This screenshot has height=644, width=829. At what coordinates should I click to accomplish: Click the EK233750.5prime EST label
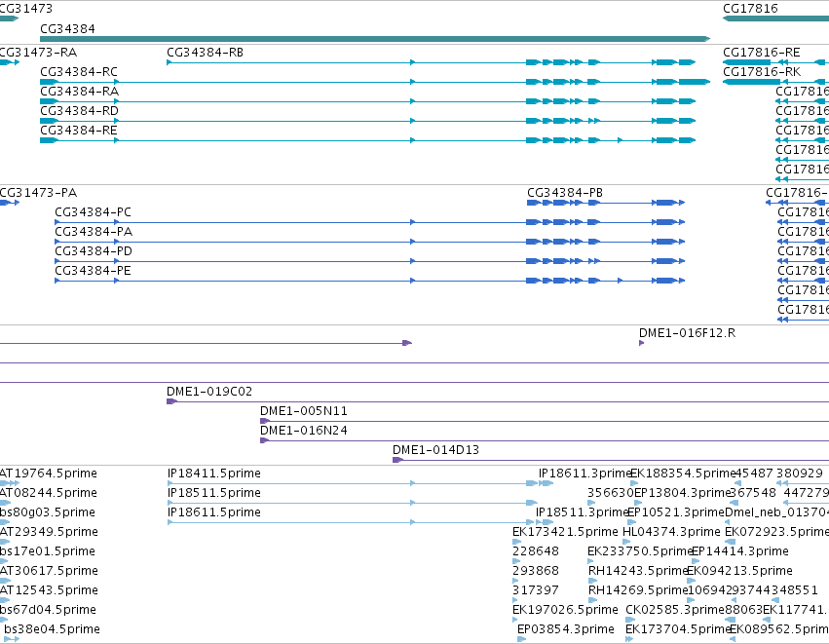point(640,551)
